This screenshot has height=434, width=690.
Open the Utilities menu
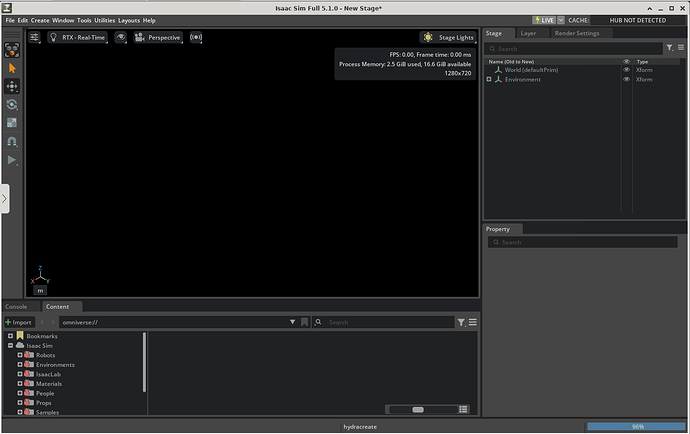click(105, 20)
